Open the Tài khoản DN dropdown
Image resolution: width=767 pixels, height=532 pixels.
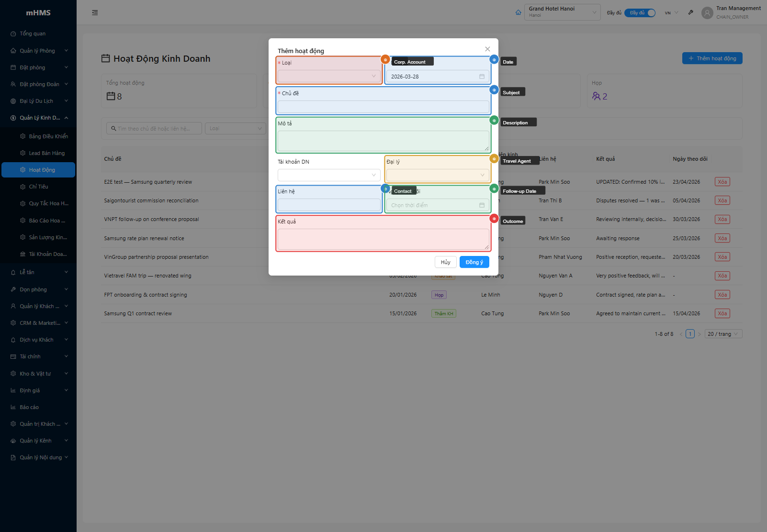(329, 175)
